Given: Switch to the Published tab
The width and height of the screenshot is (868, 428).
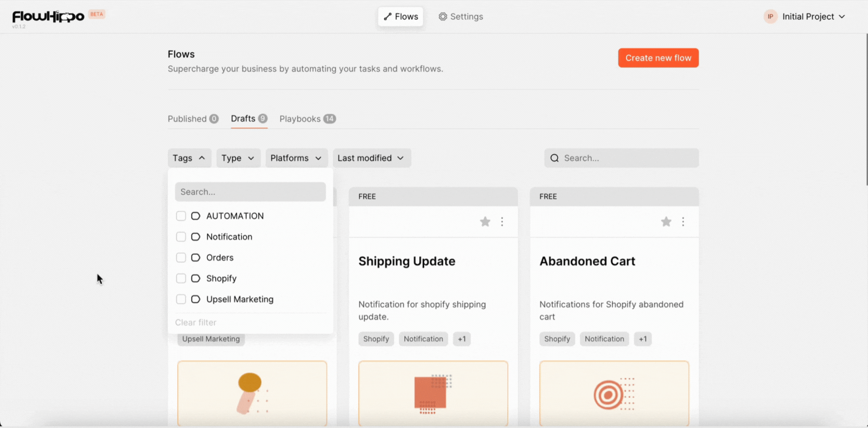Looking at the screenshot, I should pos(193,119).
